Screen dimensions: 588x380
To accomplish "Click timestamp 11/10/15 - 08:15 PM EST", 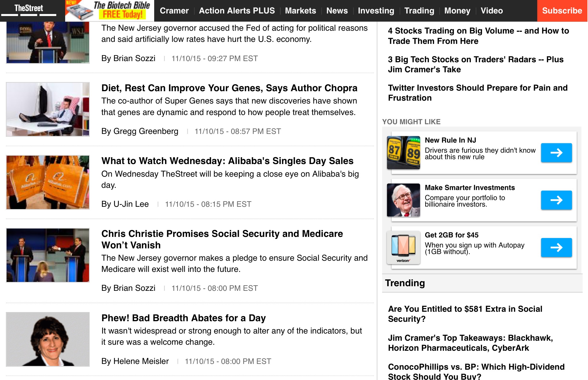I will tap(208, 204).
